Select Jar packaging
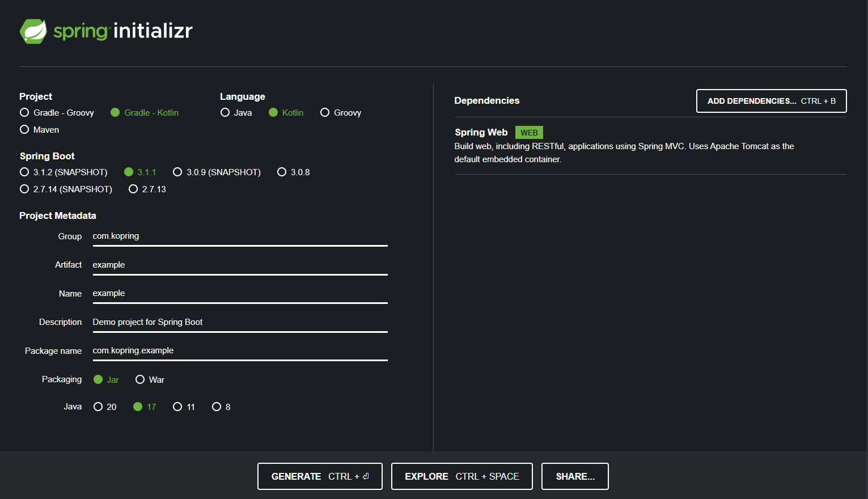The image size is (868, 499). click(106, 380)
